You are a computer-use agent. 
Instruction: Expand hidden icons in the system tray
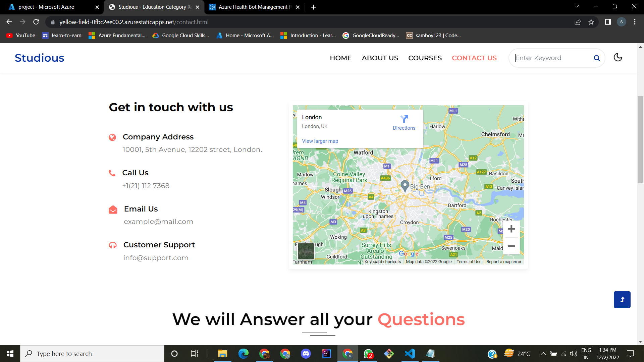pyautogui.click(x=543, y=353)
